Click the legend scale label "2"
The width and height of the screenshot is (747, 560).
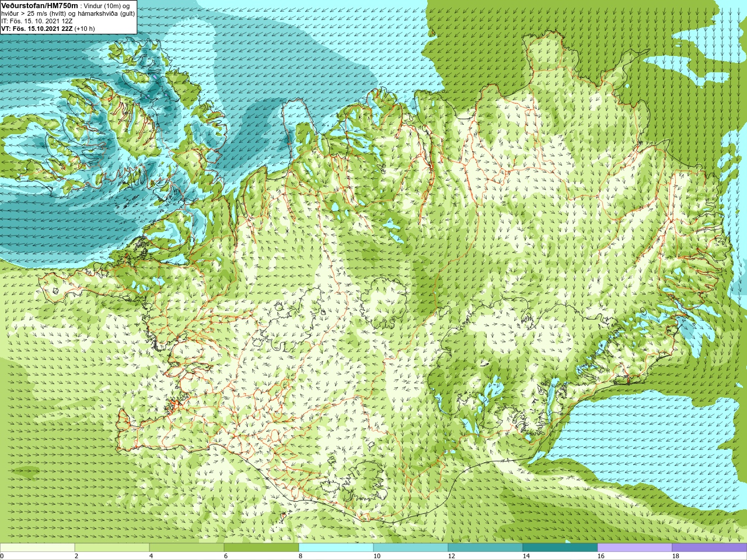pyautogui.click(x=76, y=556)
